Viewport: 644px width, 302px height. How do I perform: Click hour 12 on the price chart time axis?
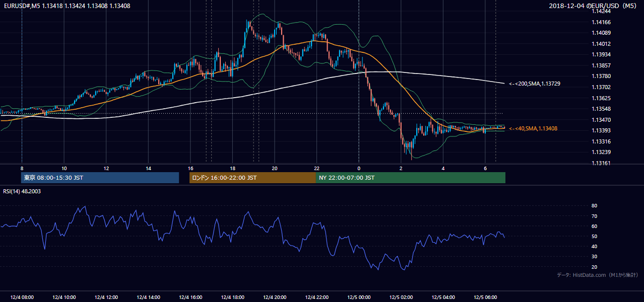point(106,168)
